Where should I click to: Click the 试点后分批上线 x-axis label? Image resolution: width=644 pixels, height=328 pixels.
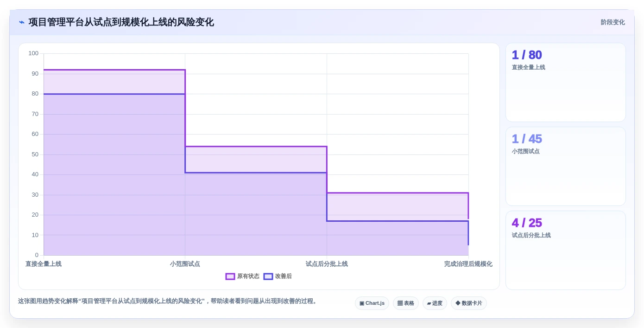pos(327,264)
